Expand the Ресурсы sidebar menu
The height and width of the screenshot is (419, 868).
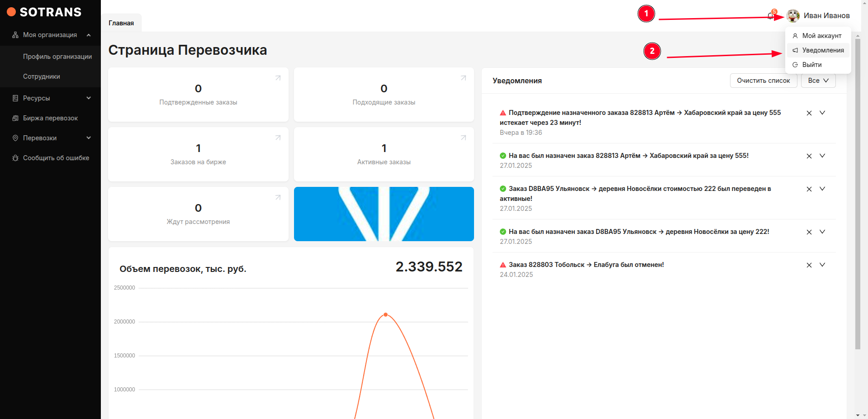[89, 98]
